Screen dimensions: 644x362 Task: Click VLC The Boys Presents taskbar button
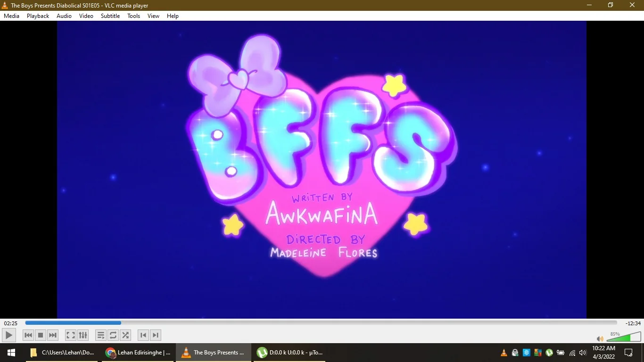pyautogui.click(x=213, y=353)
